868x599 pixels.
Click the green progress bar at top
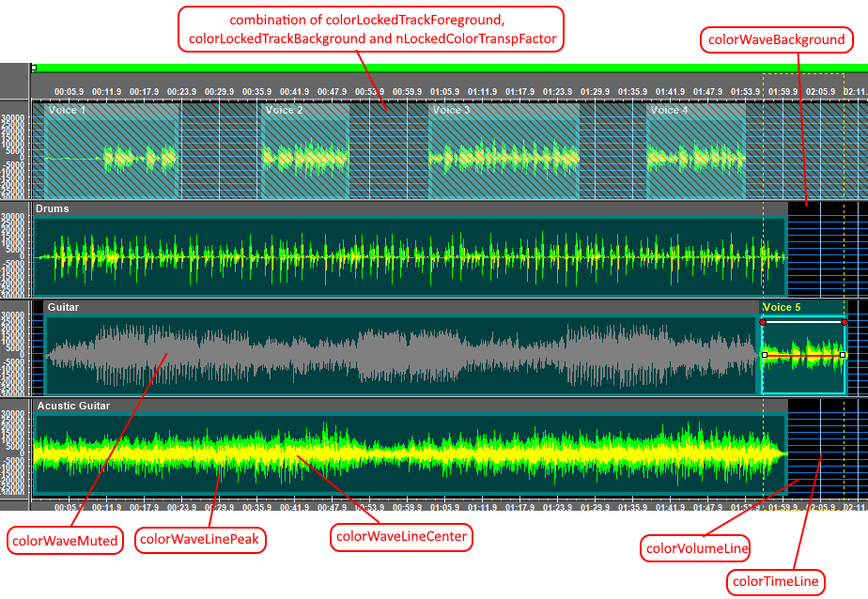tap(451, 68)
